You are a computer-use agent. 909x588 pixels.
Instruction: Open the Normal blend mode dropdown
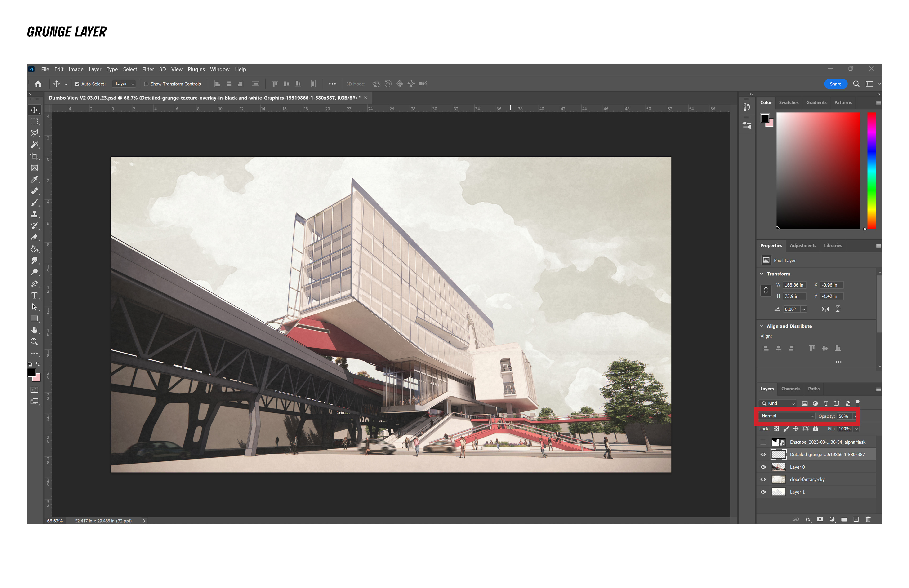pos(787,416)
